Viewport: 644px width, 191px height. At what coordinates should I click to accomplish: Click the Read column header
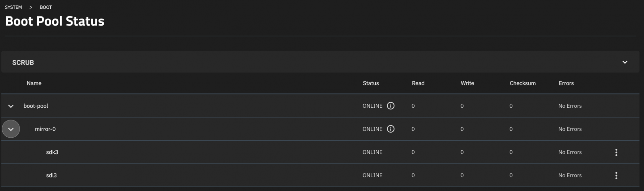click(x=418, y=83)
